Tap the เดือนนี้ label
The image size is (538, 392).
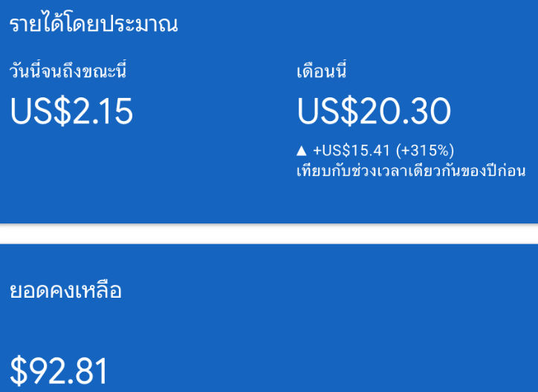[x=323, y=73]
